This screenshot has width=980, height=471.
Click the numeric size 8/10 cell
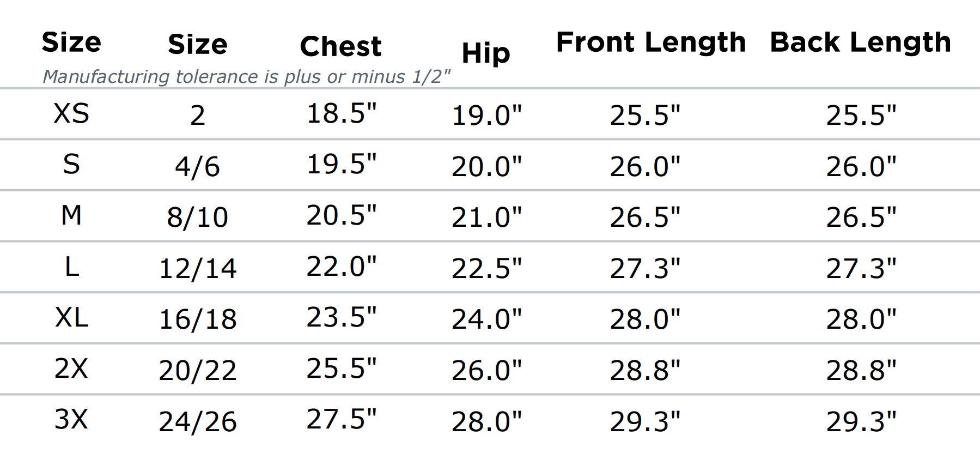click(x=197, y=217)
